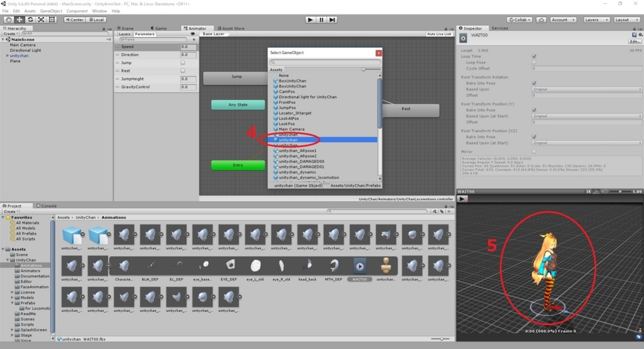Toggle the Loop Pose checkbox
This screenshot has height=349, width=644.
[534, 62]
